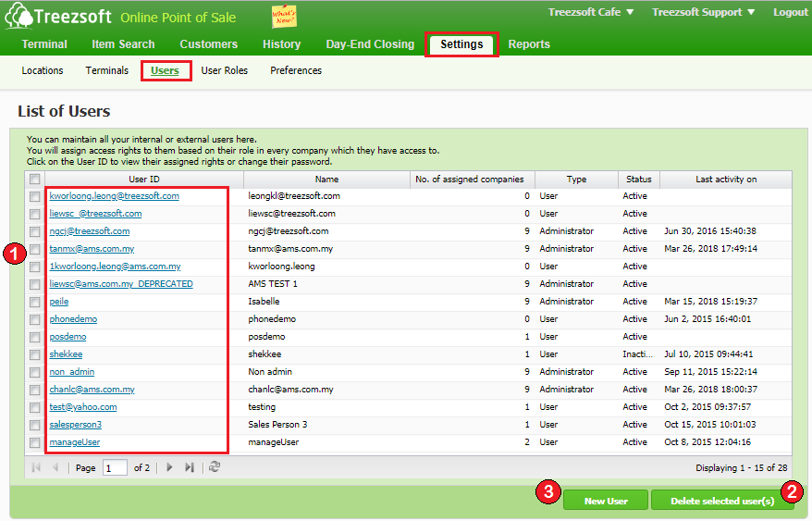Open User Roles settings

[x=224, y=70]
